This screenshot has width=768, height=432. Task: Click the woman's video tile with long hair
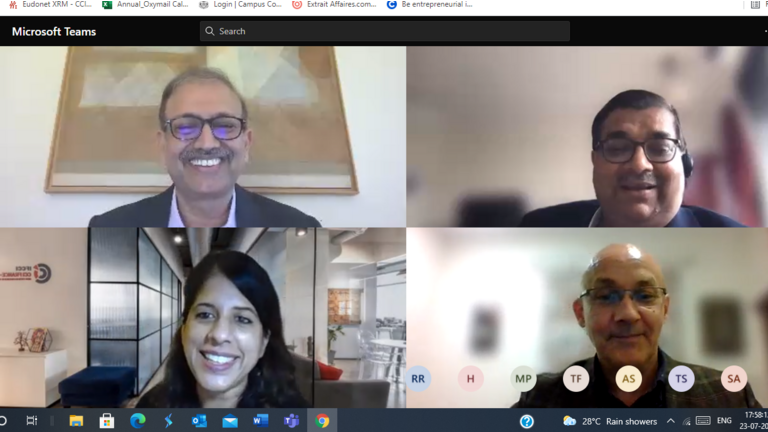tap(203, 317)
